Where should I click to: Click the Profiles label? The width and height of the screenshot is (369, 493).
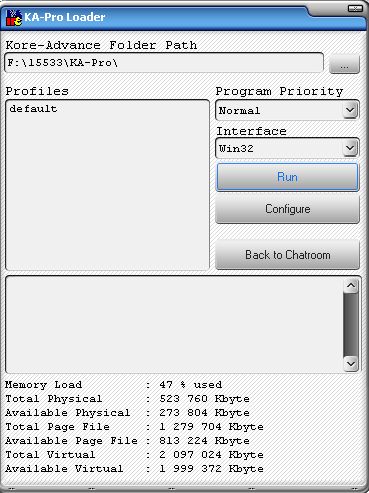[37, 91]
